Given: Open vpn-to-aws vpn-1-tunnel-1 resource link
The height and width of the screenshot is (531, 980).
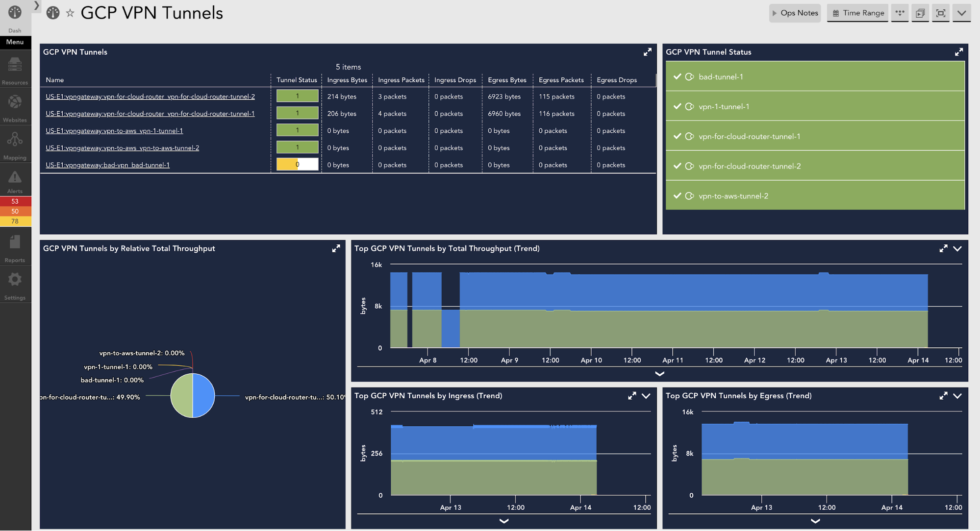Looking at the screenshot, I should click(x=114, y=131).
